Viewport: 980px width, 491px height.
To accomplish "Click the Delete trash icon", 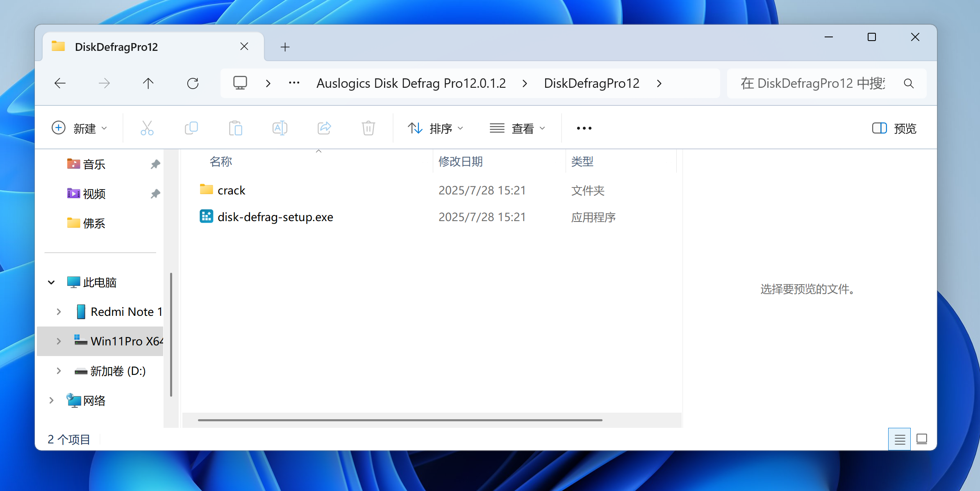I will click(x=368, y=128).
